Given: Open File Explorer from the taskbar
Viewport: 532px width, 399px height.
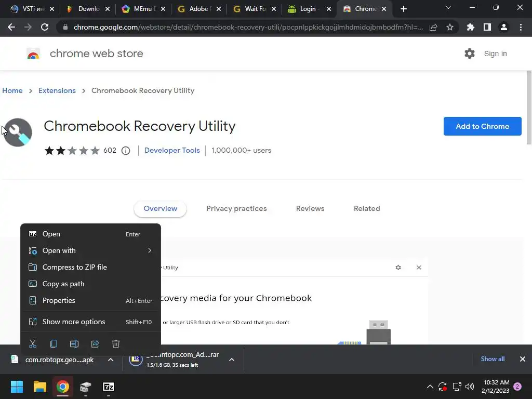Looking at the screenshot, I should tap(39, 387).
